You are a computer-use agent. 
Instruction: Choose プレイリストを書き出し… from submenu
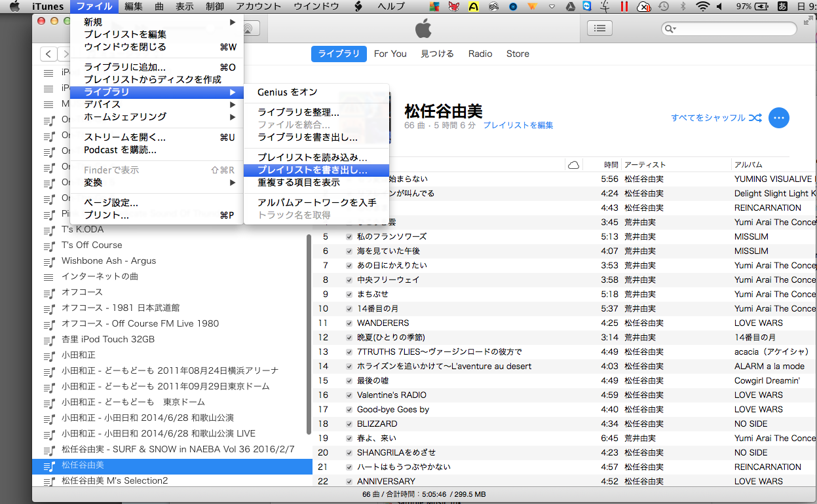click(x=316, y=170)
